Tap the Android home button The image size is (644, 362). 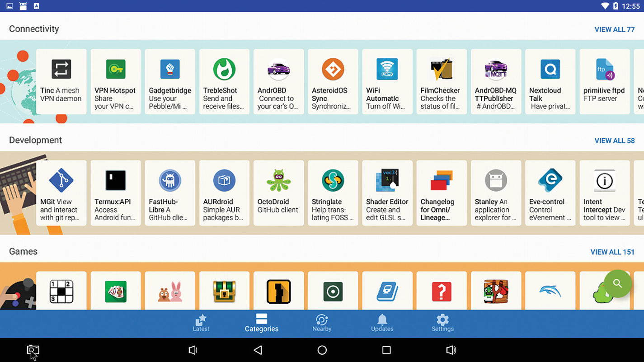click(322, 350)
